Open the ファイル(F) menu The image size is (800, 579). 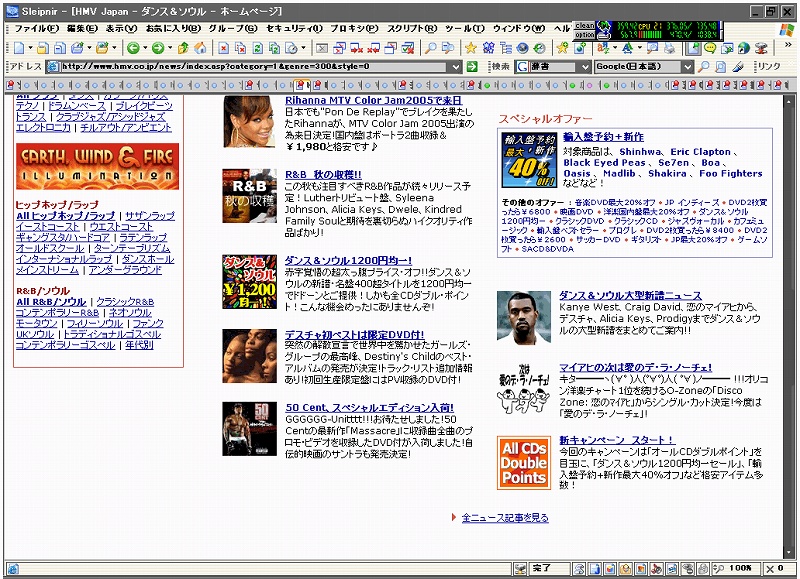37,29
